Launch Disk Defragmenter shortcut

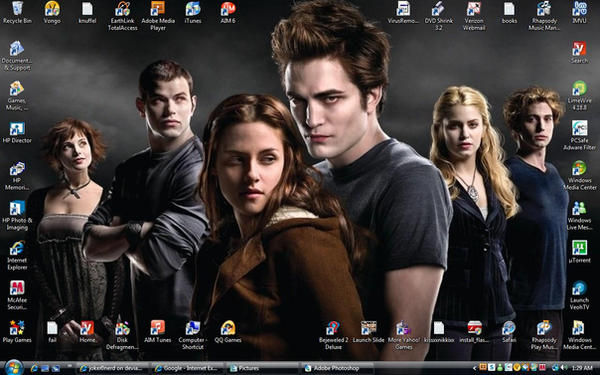point(122,335)
